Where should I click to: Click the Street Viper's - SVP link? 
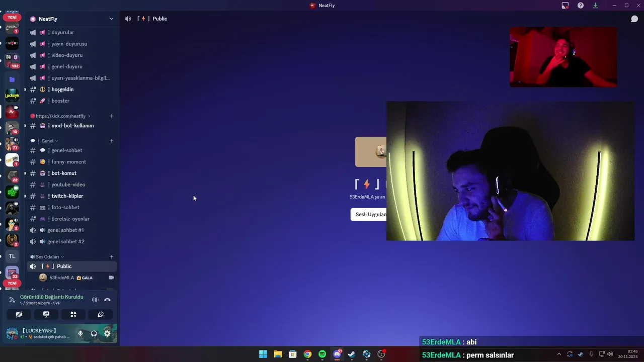[x=40, y=303]
